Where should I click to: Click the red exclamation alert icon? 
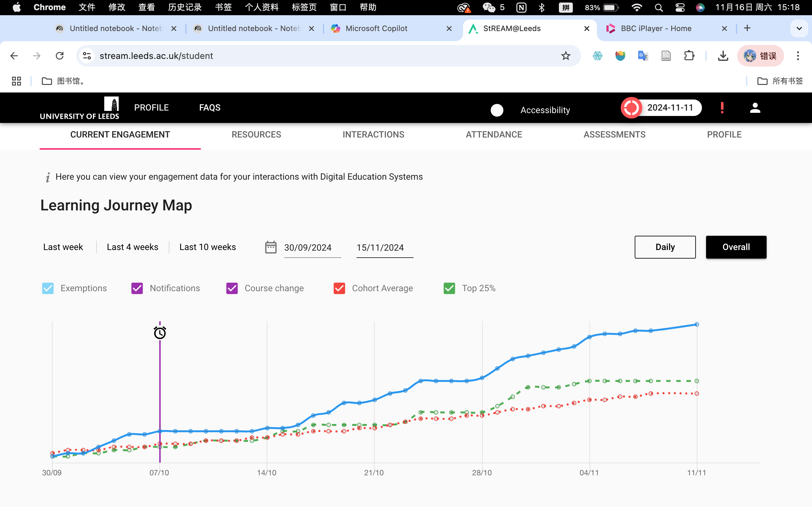tap(722, 108)
